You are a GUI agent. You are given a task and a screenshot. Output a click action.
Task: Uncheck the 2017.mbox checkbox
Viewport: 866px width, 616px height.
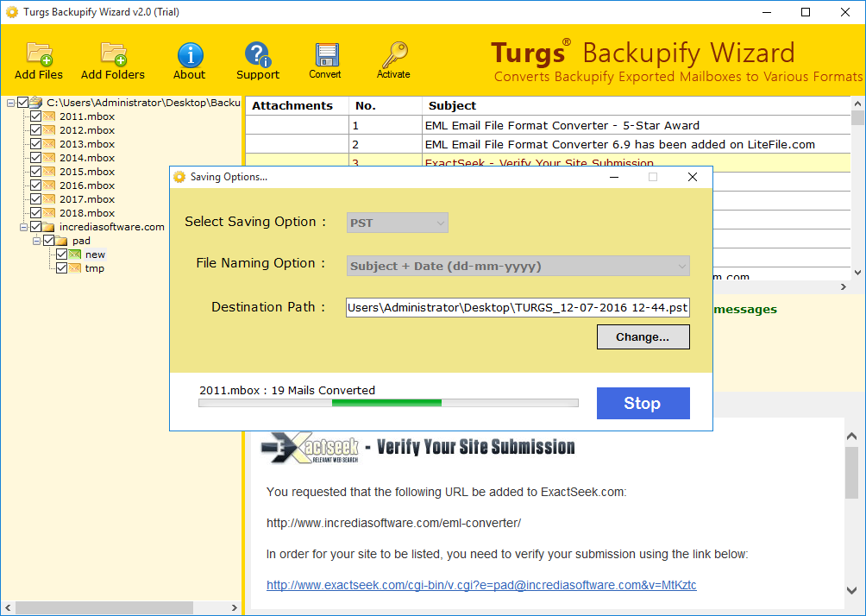pyautogui.click(x=36, y=199)
